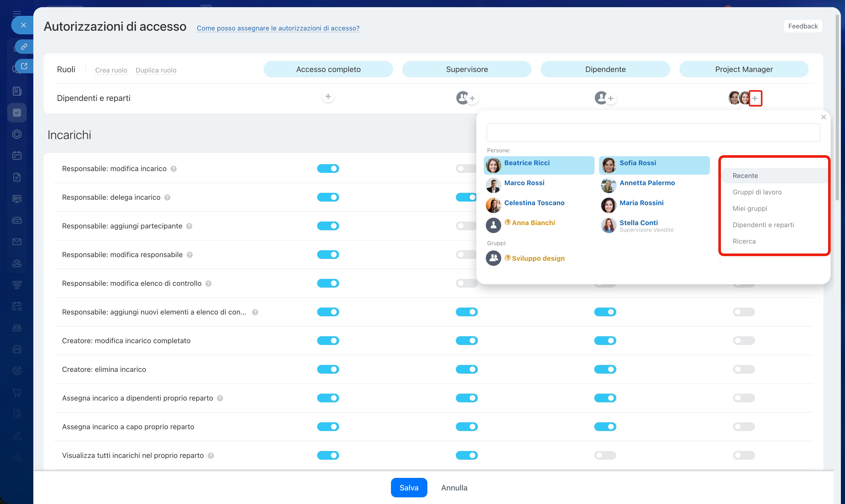Open the Come posso assegnare le autorizzazioni link

tap(278, 28)
